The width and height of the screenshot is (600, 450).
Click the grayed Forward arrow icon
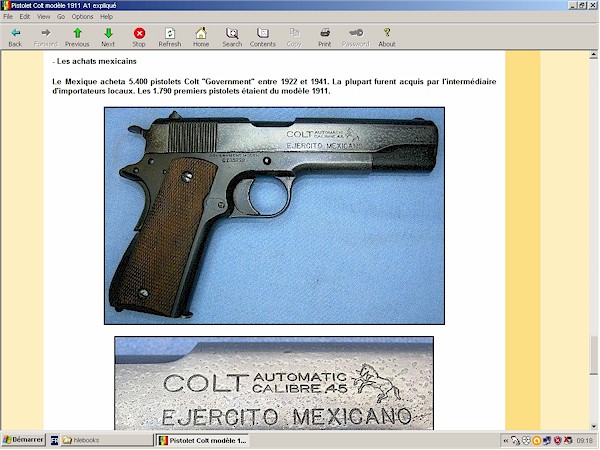tap(46, 33)
